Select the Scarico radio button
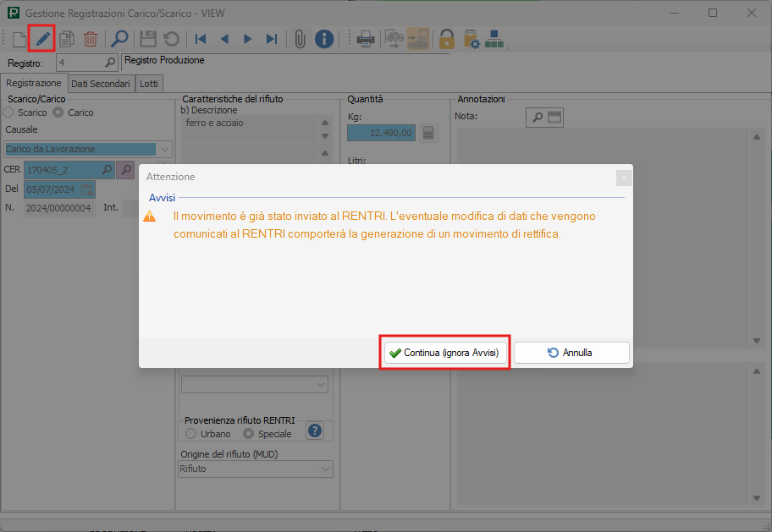The height and width of the screenshot is (532, 772). click(9, 112)
